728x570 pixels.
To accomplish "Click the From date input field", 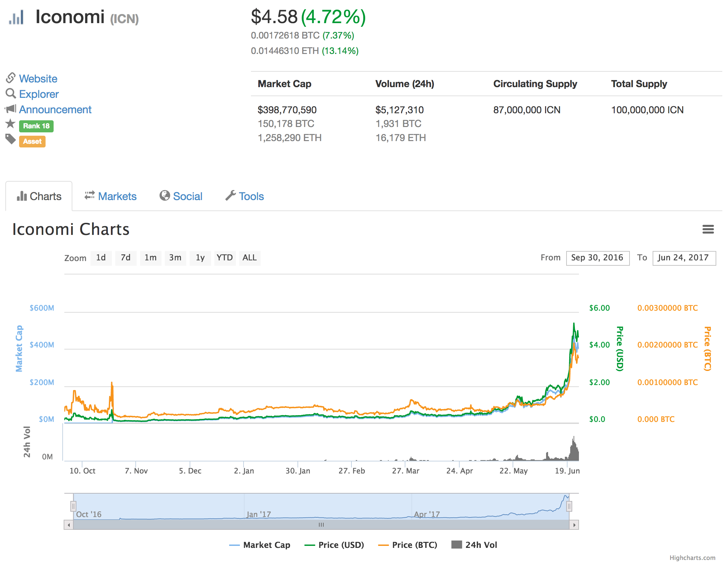I will [x=597, y=258].
